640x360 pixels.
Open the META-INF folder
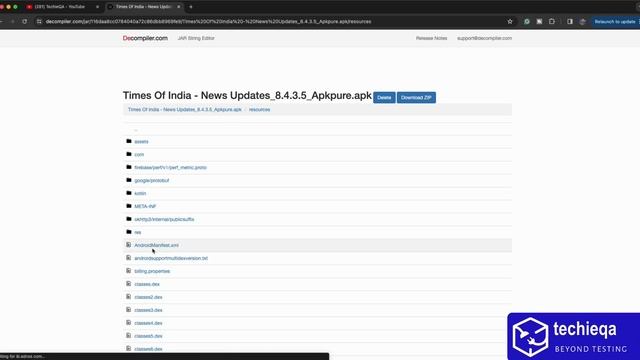coord(145,207)
